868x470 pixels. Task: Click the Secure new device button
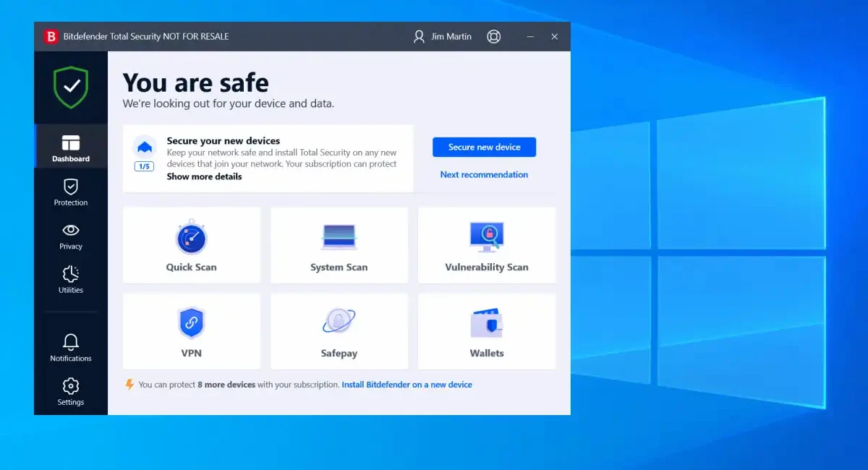click(484, 147)
